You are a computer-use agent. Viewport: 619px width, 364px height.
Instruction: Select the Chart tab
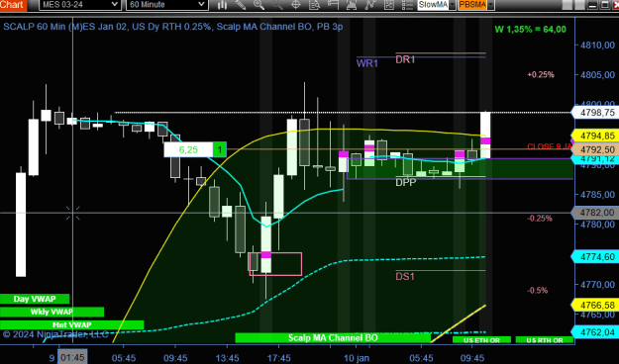[13, 5]
